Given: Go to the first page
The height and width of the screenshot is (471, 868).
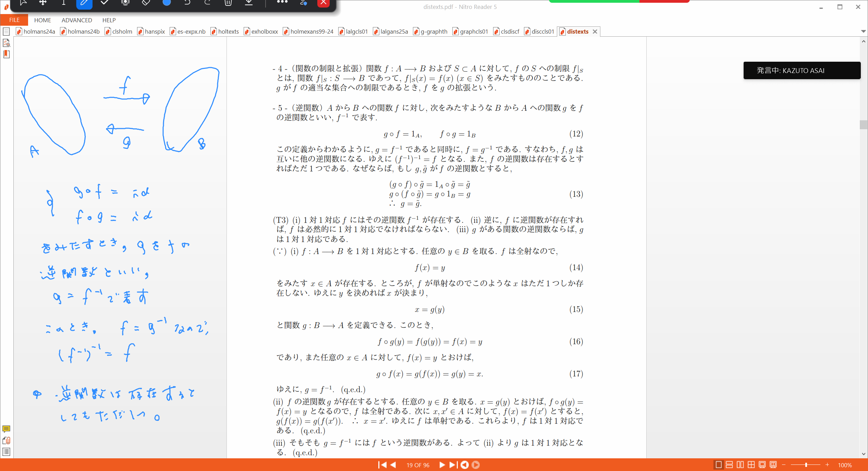Looking at the screenshot, I should [382, 465].
